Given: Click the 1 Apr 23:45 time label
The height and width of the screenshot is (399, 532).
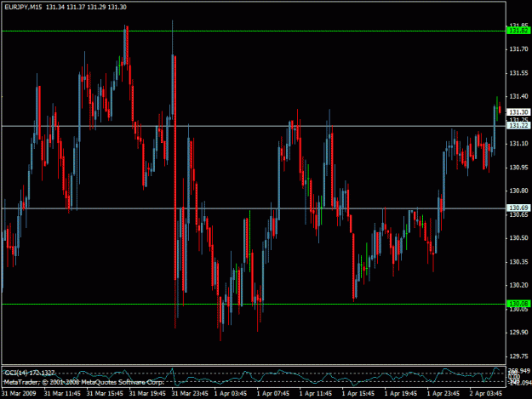Looking at the screenshot, I should click(x=443, y=394).
